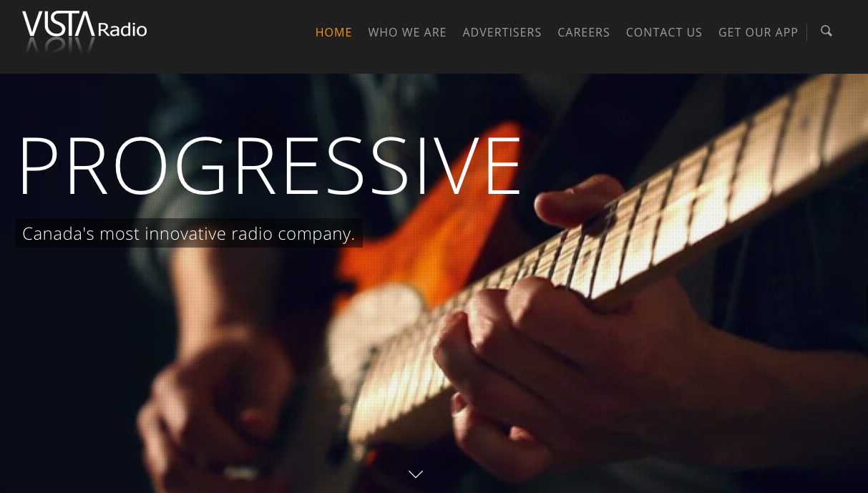Click the scroll-down chevron arrow

[x=416, y=474]
